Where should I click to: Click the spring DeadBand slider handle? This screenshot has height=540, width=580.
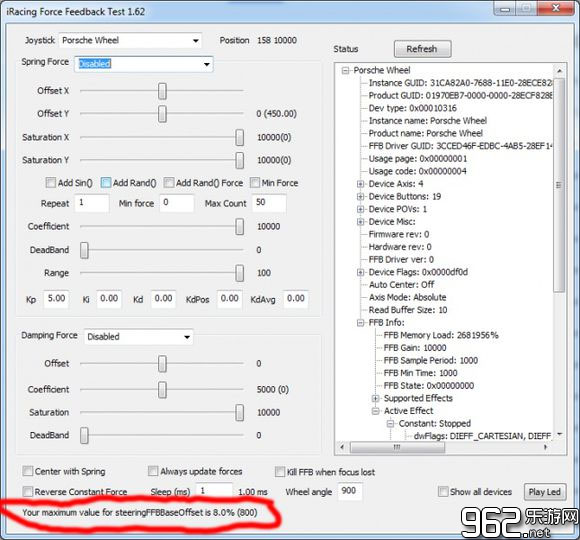(x=84, y=250)
